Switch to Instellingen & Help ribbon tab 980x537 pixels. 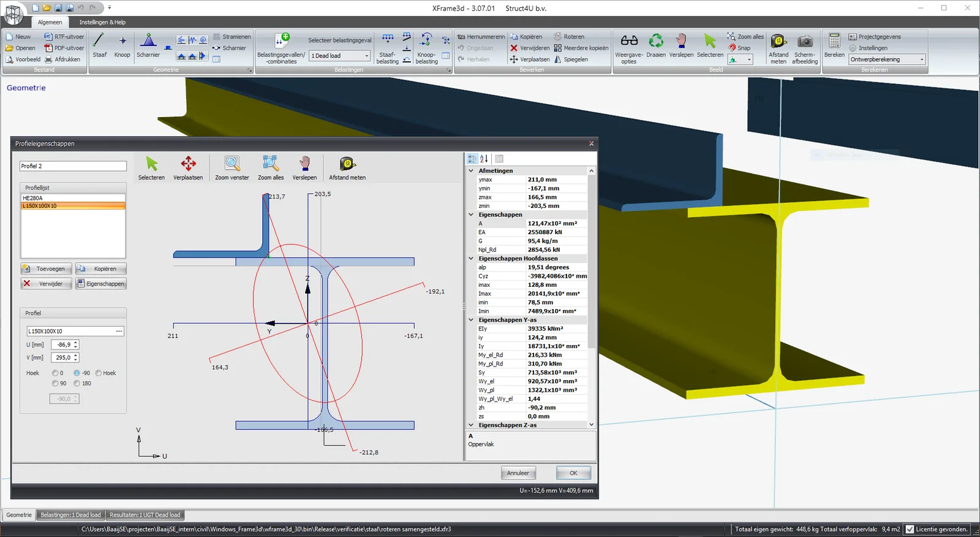point(102,22)
